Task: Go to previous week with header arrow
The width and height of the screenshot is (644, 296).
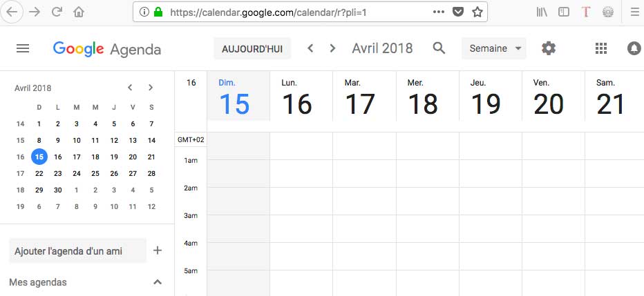Action: coord(310,48)
